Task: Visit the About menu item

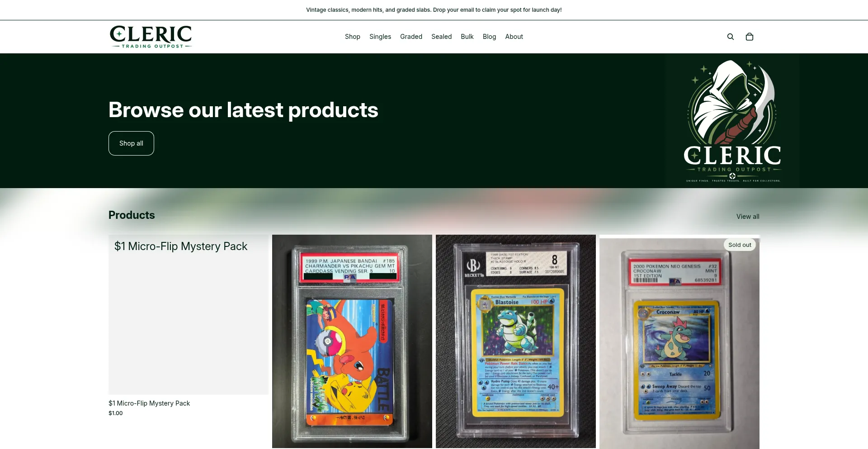Action: 514,37
